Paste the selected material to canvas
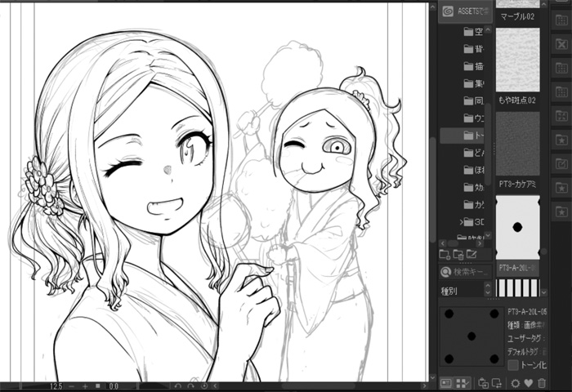Screen dimensions: 572x392 484,383
